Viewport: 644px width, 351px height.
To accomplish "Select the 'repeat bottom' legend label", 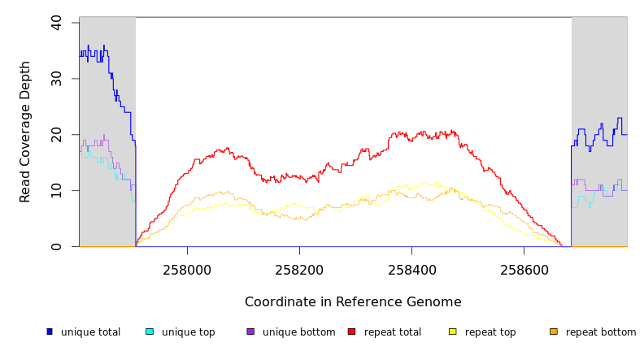I will click(x=601, y=332).
